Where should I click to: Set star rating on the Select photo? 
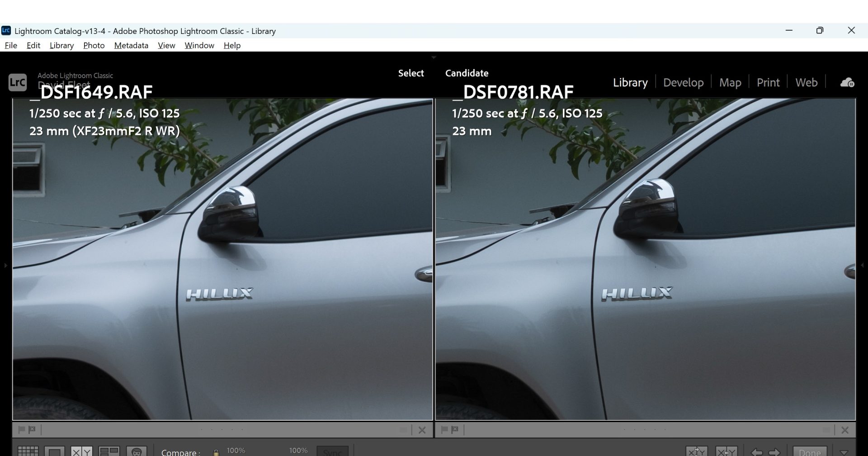222,430
